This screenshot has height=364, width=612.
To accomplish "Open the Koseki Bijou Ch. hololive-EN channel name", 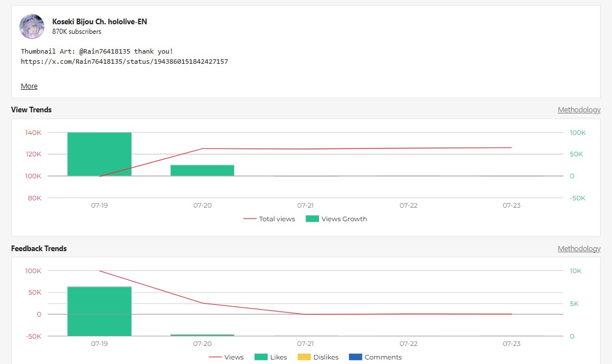I will pos(99,22).
